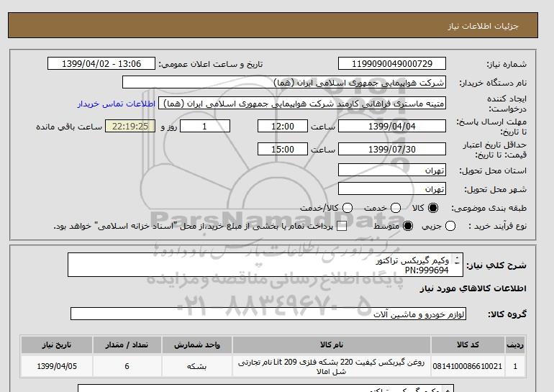Click the اطلاعات کالاهای مورد نیاز section heading
Screen dimensions: 554x392
(473, 288)
